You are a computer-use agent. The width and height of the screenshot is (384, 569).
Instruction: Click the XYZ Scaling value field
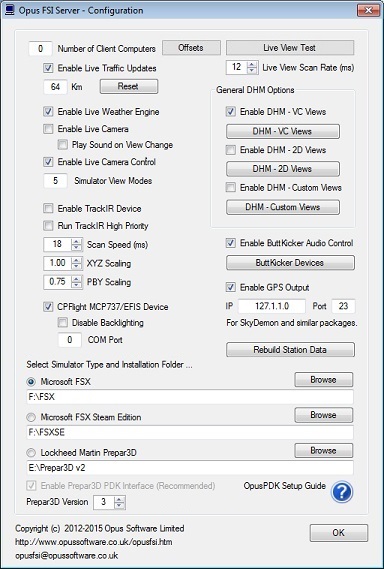tap(57, 263)
